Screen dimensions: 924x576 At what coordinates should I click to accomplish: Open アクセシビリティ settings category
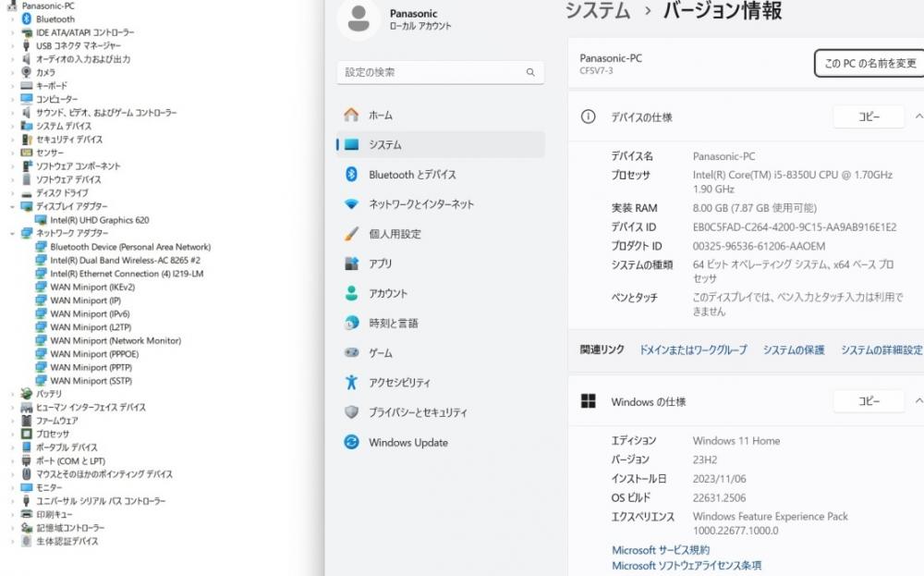click(440, 383)
